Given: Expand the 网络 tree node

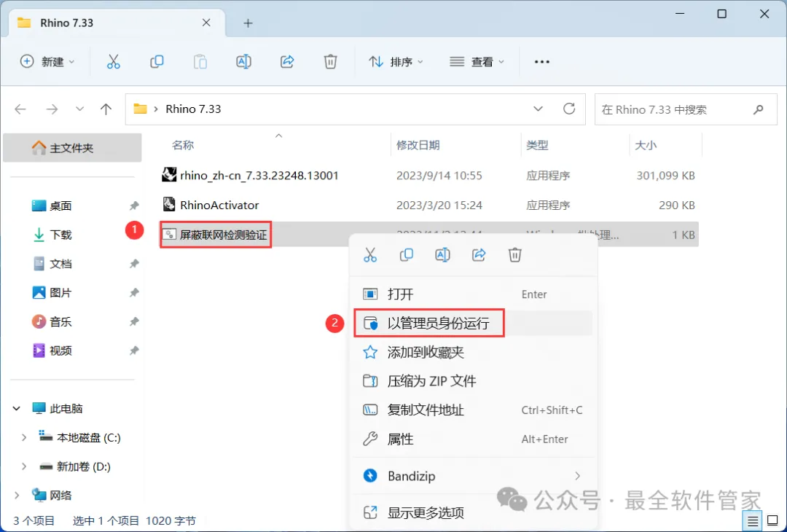Looking at the screenshot, I should 17,496.
